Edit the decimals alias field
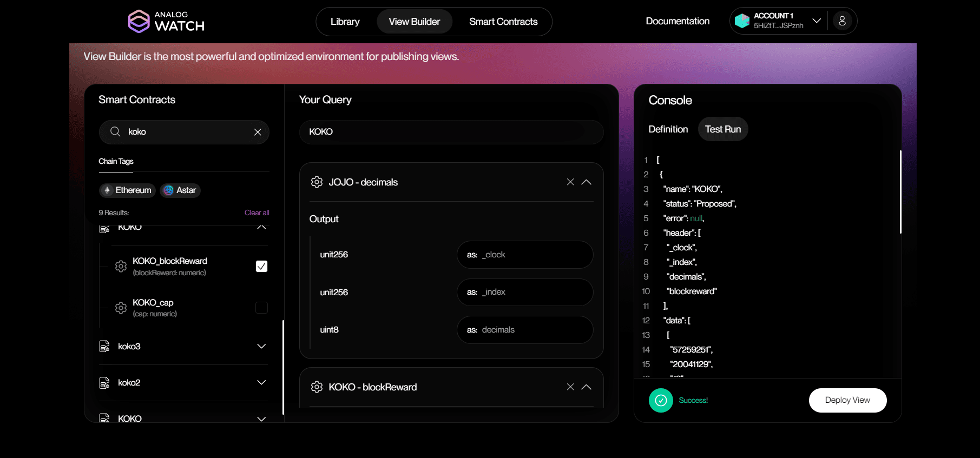Image resolution: width=980 pixels, height=458 pixels. click(525, 330)
